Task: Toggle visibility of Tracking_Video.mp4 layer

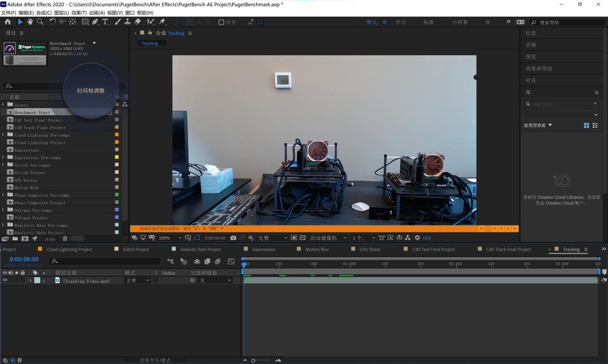Action: [5, 280]
